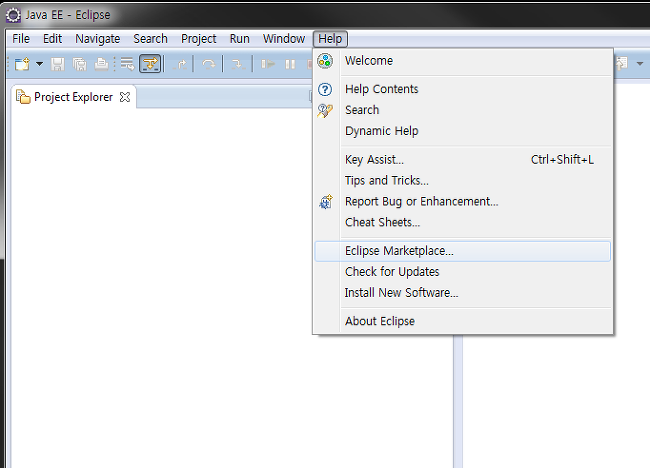Click the Resume debug icon
This screenshot has width=650, height=468.
[268, 64]
